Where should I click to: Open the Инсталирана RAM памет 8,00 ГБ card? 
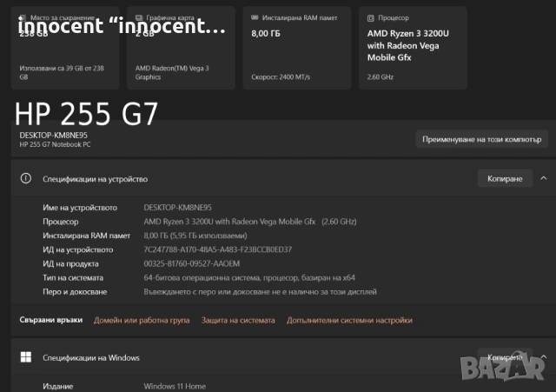pos(297,48)
